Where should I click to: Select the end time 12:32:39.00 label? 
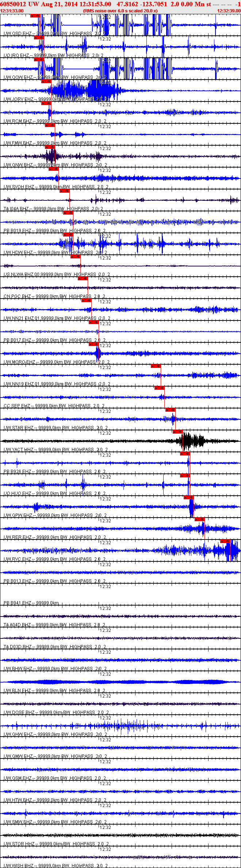pyautogui.click(x=229, y=11)
